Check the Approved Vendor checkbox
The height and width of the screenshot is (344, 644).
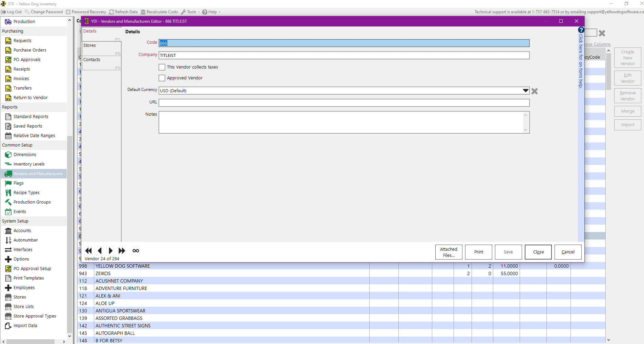[162, 78]
